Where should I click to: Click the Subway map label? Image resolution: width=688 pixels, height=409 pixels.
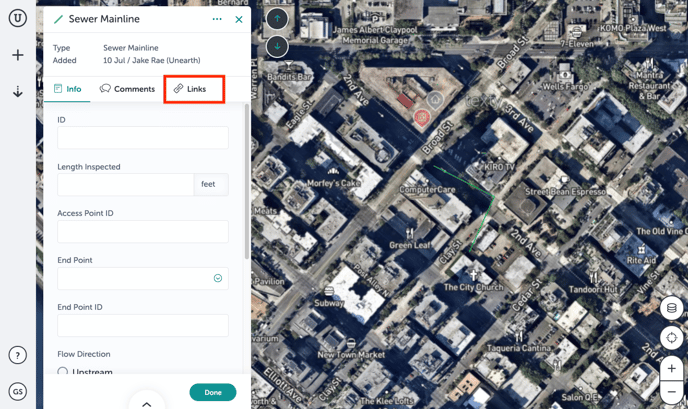[x=329, y=303]
